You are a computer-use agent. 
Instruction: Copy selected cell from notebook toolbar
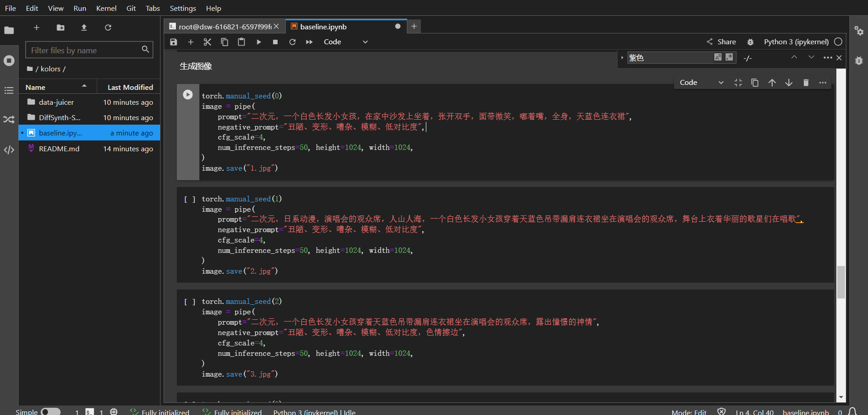pyautogui.click(x=224, y=42)
